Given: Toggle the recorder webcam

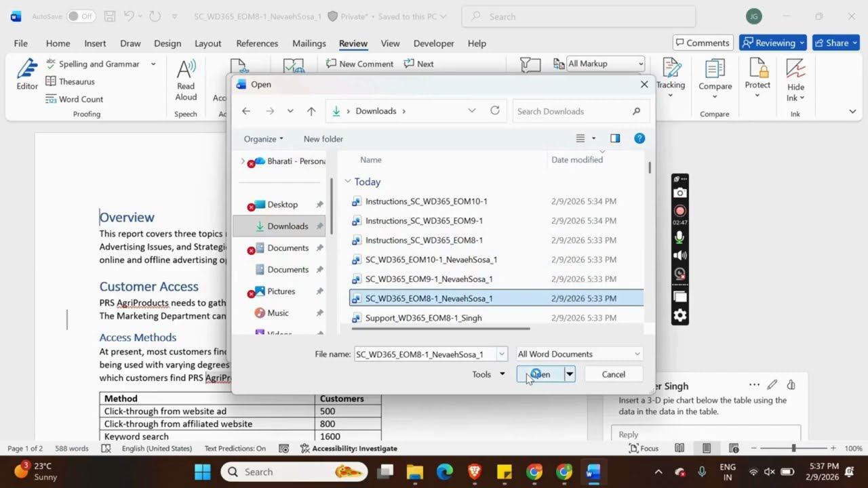Looking at the screenshot, I should 679,274.
